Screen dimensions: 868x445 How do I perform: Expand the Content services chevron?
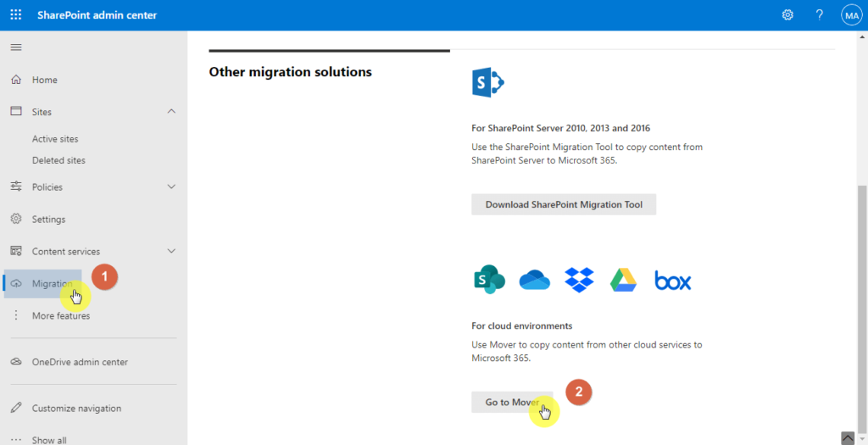(171, 251)
